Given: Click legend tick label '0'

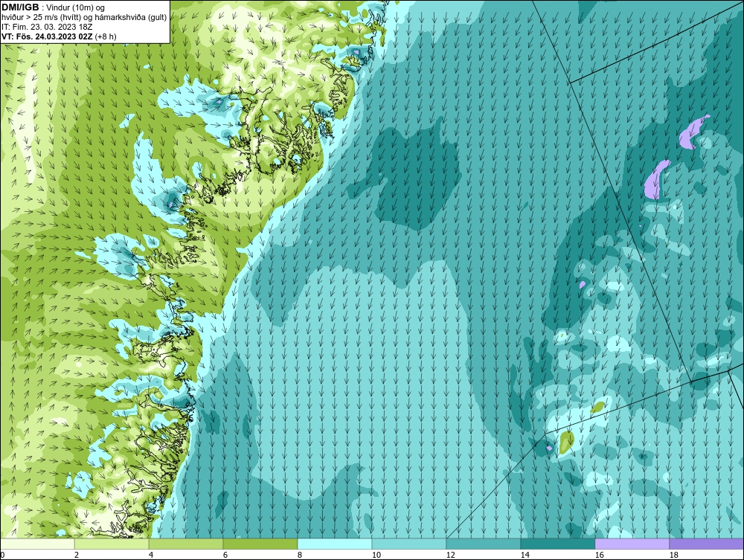Looking at the screenshot, I should pyautogui.click(x=2, y=555).
